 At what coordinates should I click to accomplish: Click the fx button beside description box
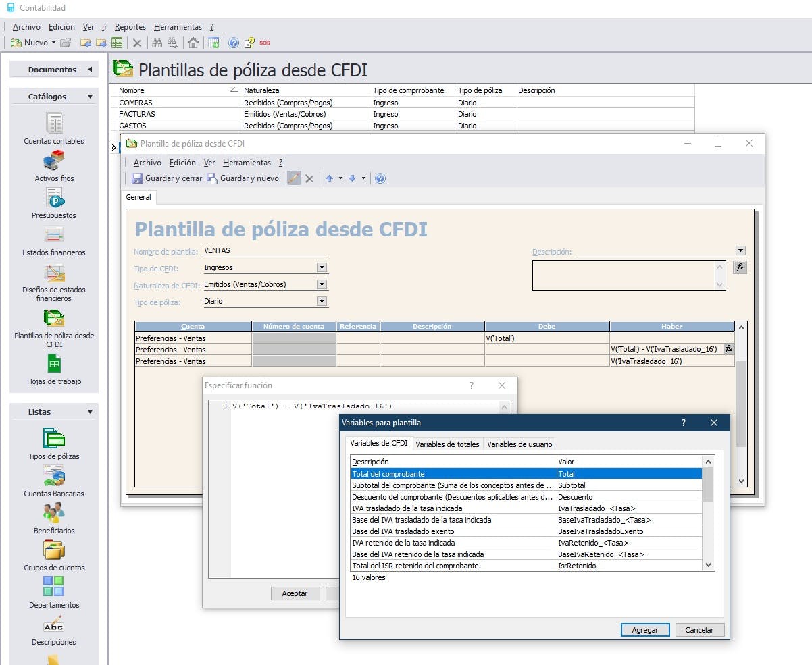click(x=740, y=267)
